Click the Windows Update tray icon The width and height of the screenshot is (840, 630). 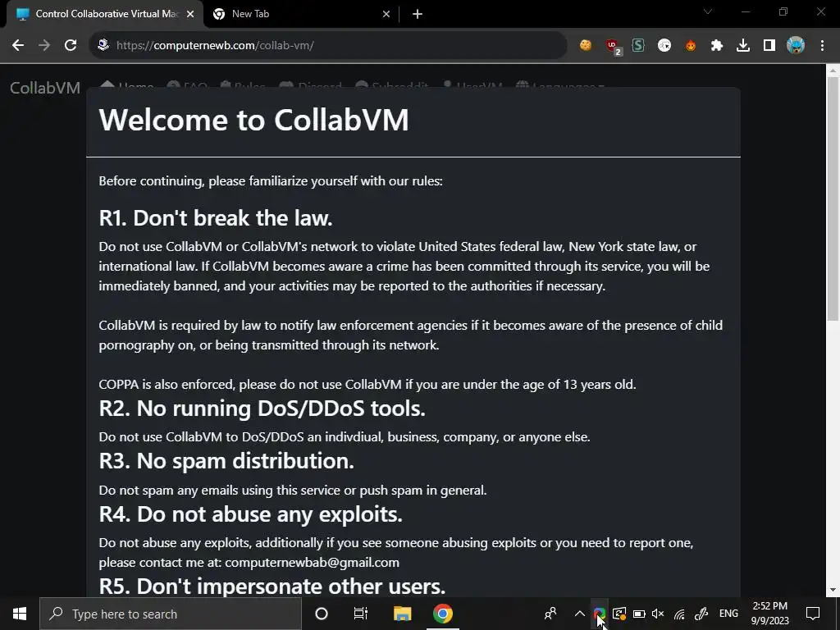pyautogui.click(x=619, y=614)
